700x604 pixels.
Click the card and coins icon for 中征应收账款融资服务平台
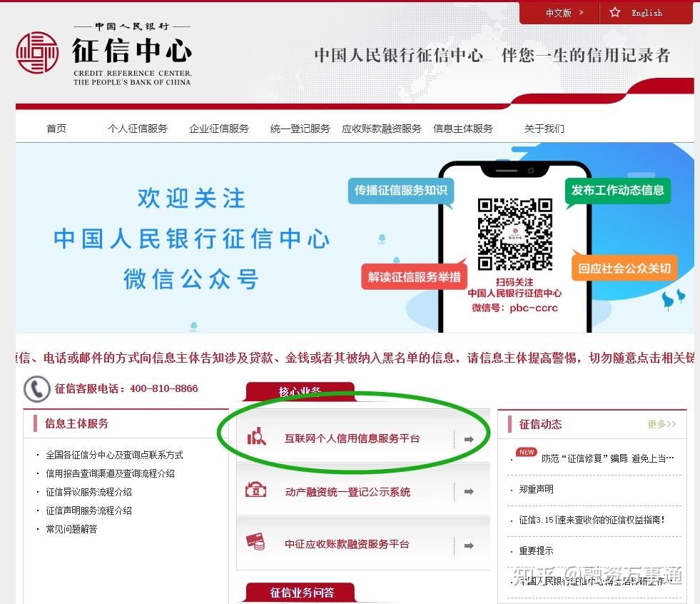click(255, 541)
